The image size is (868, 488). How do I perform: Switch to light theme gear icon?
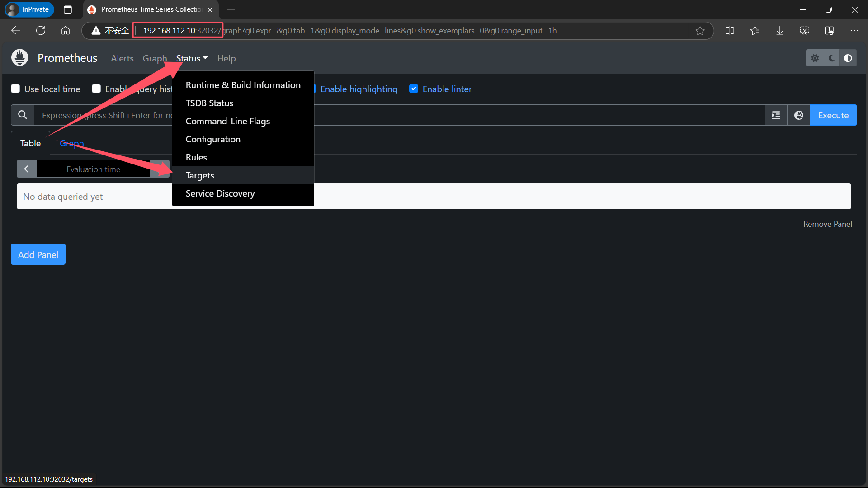(815, 58)
